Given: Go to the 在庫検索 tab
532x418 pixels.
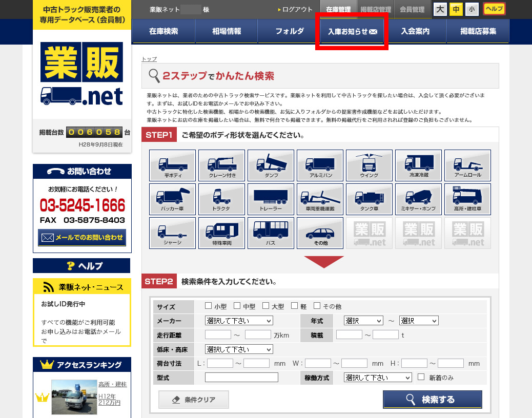Looking at the screenshot, I should (x=163, y=31).
